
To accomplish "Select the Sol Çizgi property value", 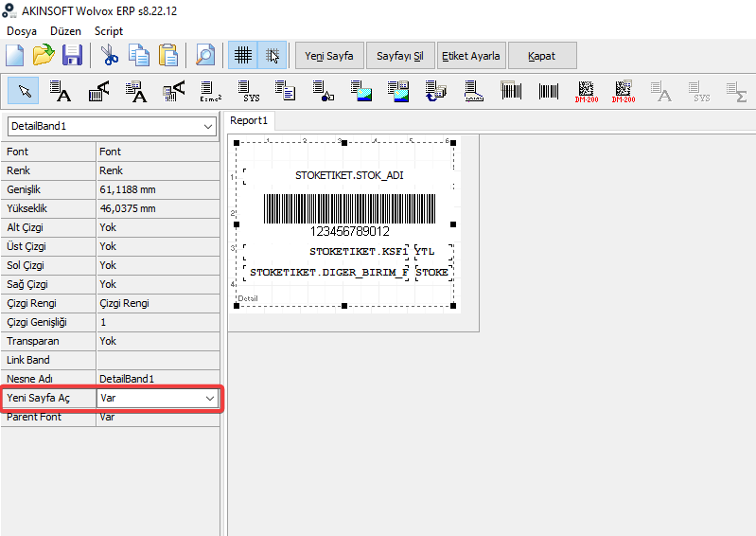I will 158,265.
